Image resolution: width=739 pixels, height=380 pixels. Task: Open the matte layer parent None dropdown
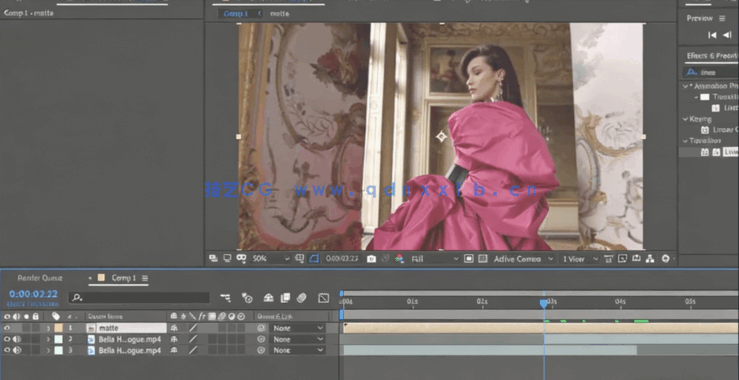pos(297,328)
